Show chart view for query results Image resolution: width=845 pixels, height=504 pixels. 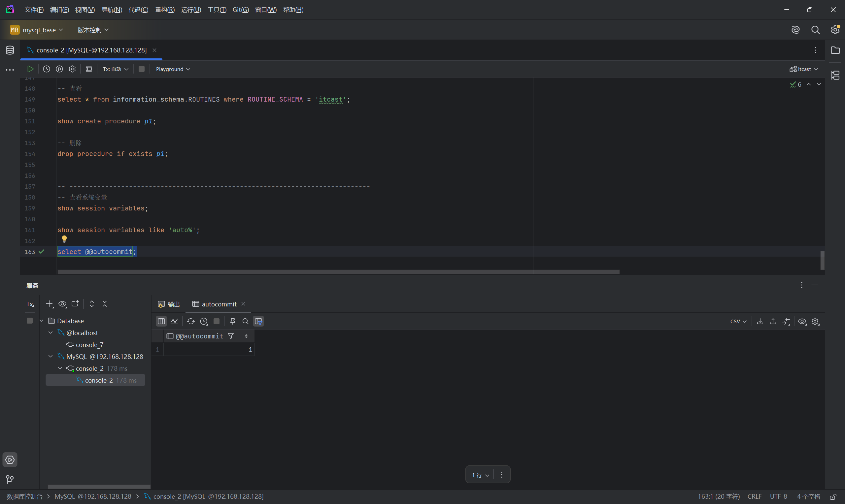tap(174, 321)
